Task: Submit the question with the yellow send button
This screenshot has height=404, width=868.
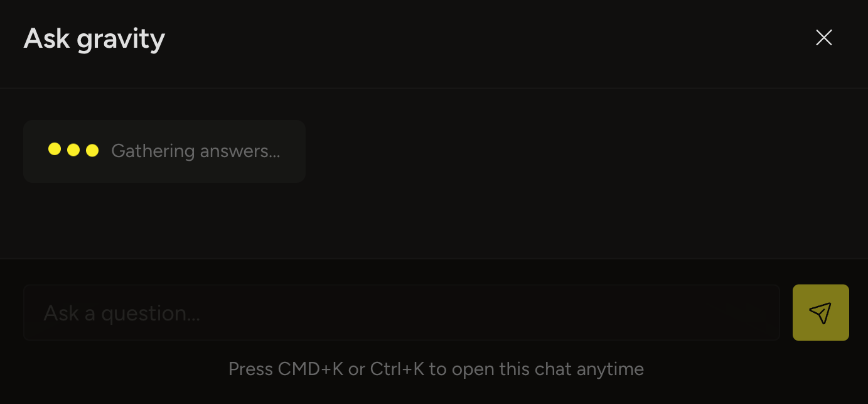Action: tap(820, 313)
